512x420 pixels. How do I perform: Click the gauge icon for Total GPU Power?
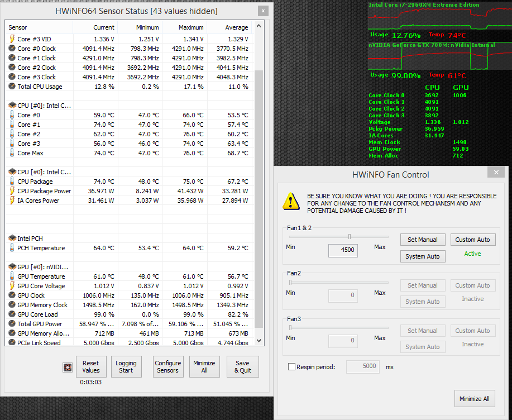[12, 323]
